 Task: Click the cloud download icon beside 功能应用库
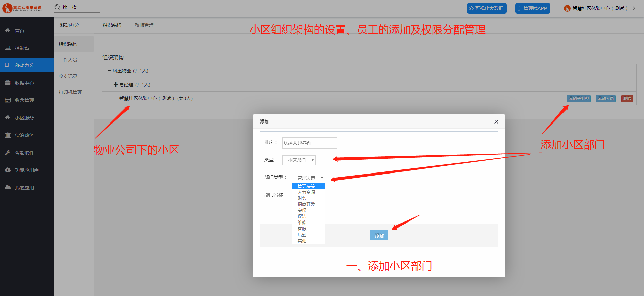click(8, 170)
